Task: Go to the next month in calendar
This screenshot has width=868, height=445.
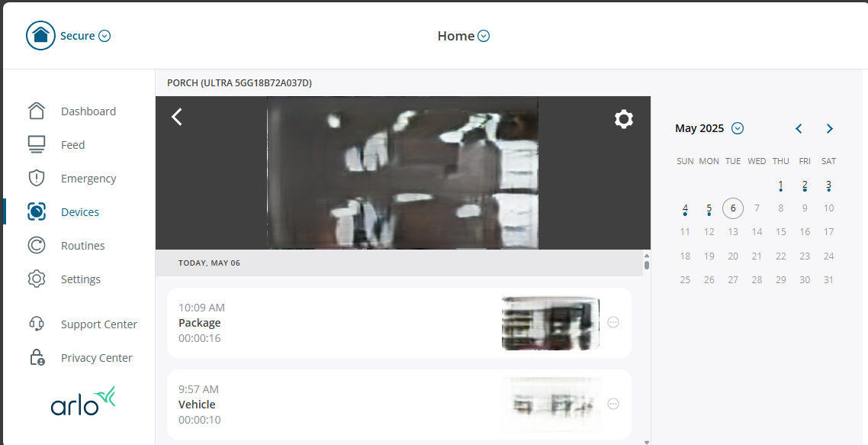Action: click(829, 128)
